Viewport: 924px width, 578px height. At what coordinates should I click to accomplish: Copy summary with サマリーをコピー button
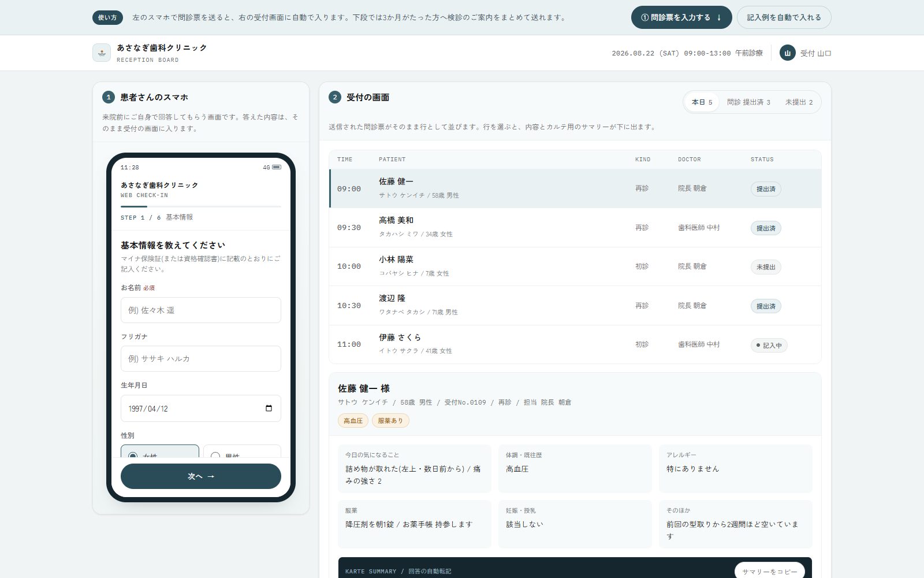point(770,571)
